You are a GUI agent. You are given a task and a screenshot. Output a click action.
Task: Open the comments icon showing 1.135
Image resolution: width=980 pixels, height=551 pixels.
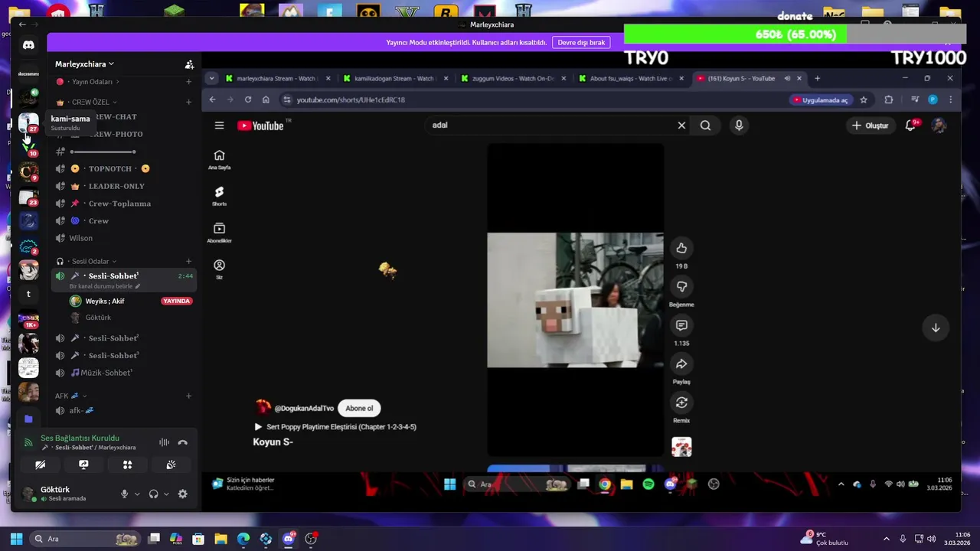681,325
